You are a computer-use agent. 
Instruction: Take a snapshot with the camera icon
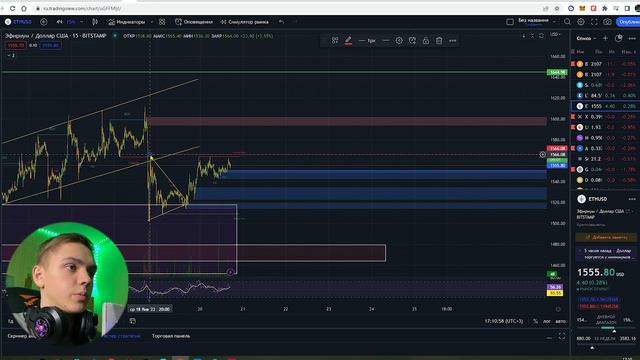607,22
